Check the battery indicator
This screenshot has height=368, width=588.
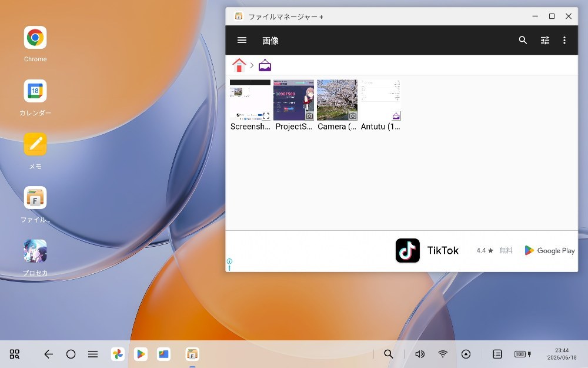click(523, 354)
